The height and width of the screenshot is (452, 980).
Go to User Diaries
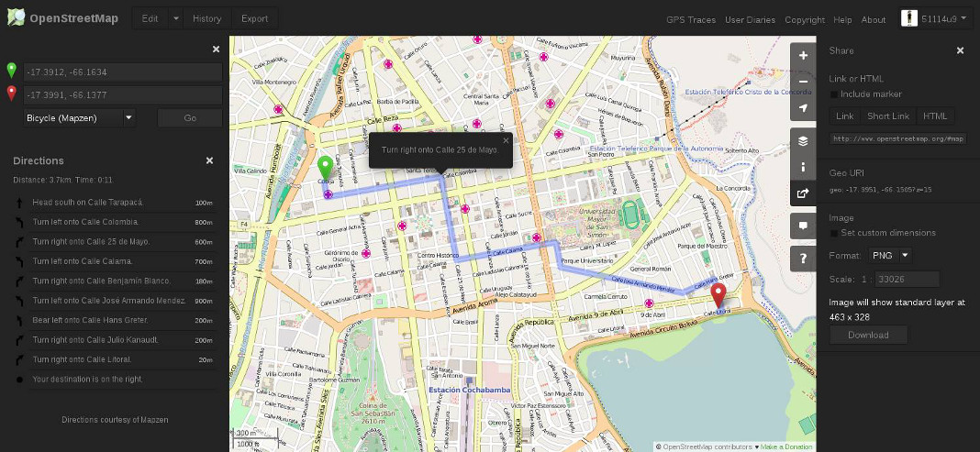tap(750, 20)
